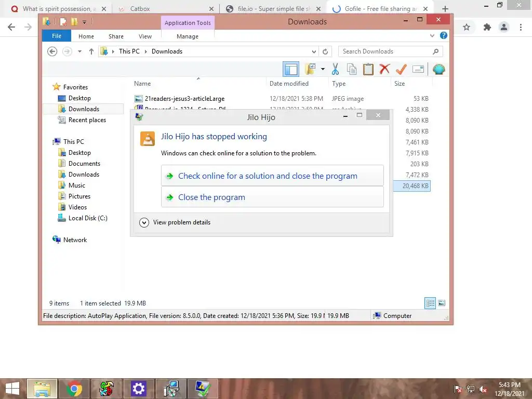Click the Copy toolbar icon
The height and width of the screenshot is (399, 532).
[352, 69]
